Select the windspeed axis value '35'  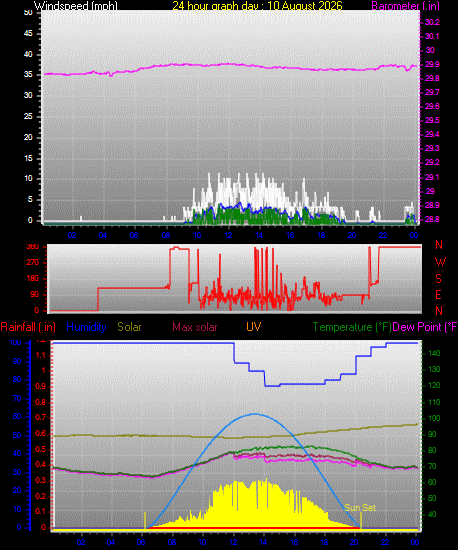(28, 75)
